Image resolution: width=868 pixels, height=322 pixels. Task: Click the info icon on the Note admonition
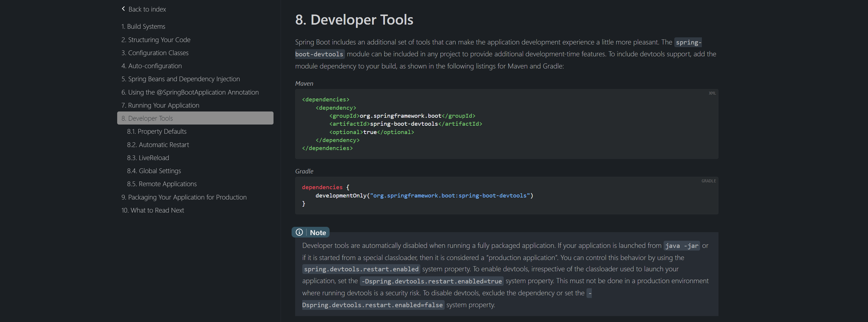299,232
